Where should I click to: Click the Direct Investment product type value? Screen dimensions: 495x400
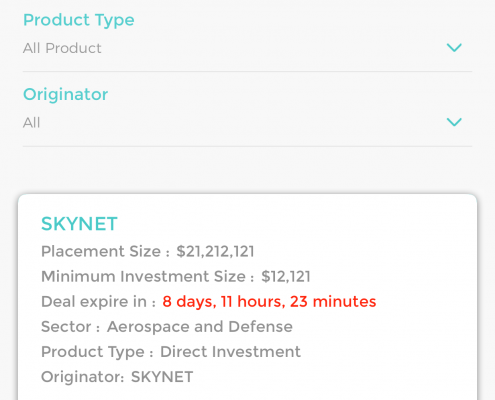point(230,352)
